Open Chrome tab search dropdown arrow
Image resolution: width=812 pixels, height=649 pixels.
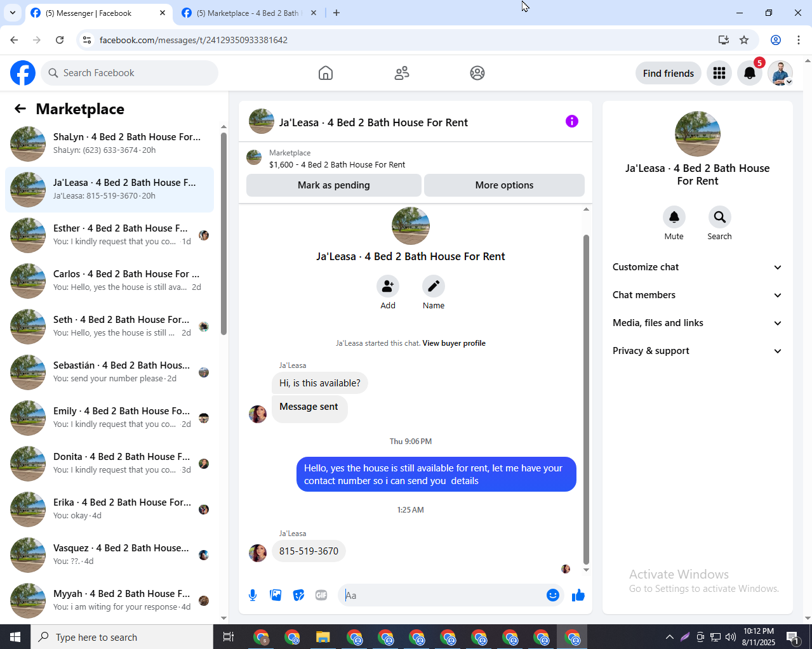(12, 13)
